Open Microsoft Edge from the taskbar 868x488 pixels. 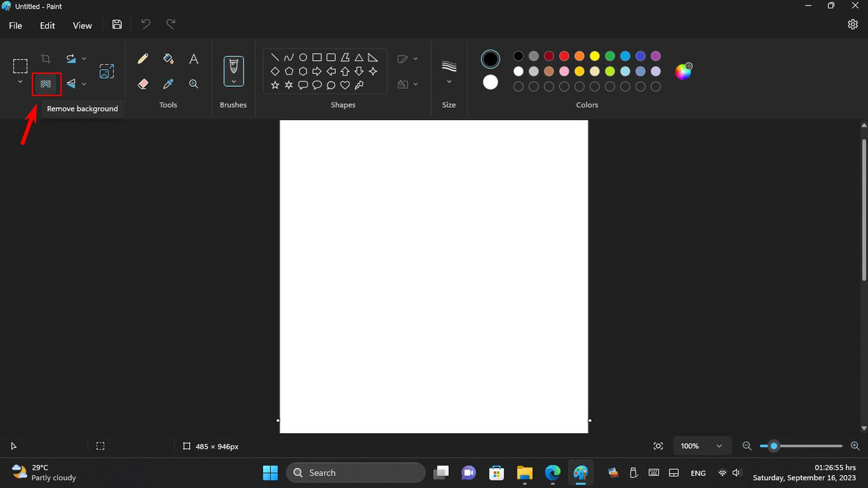552,472
